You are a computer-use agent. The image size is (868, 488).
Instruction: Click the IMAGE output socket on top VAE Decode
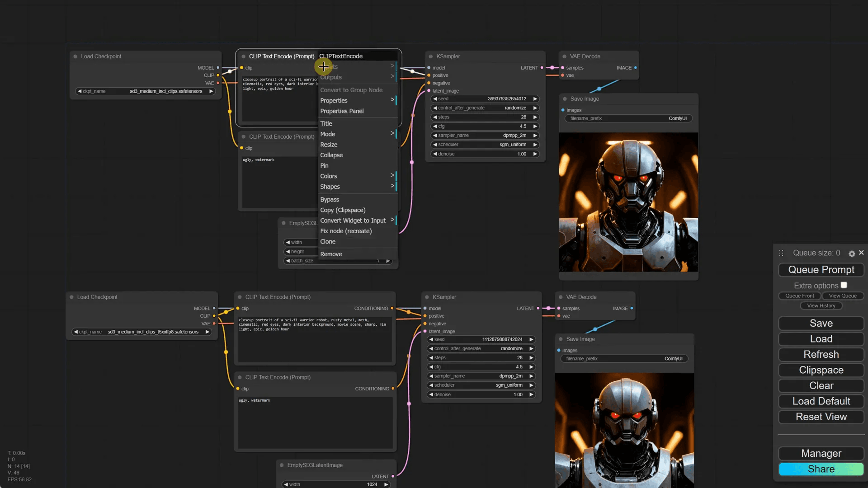pos(636,68)
